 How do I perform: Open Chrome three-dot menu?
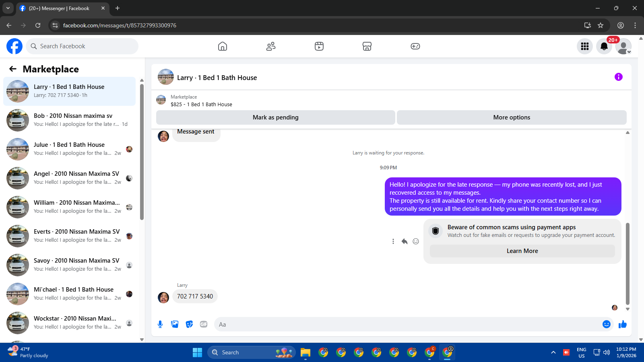635,25
